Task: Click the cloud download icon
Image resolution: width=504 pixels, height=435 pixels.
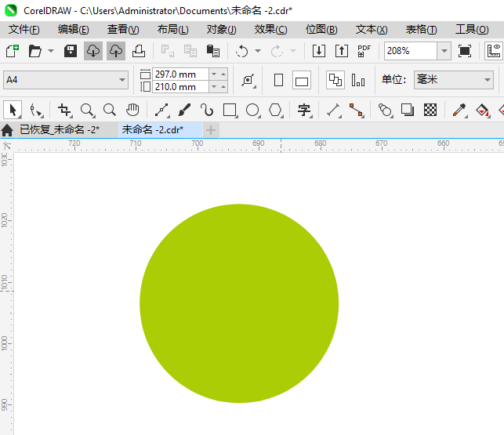Action: pos(93,51)
